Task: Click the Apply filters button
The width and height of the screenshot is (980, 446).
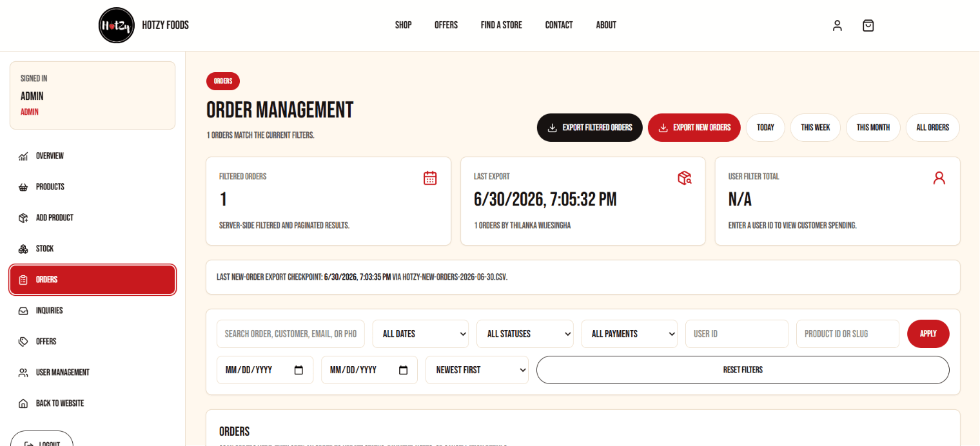Action: pos(928,334)
